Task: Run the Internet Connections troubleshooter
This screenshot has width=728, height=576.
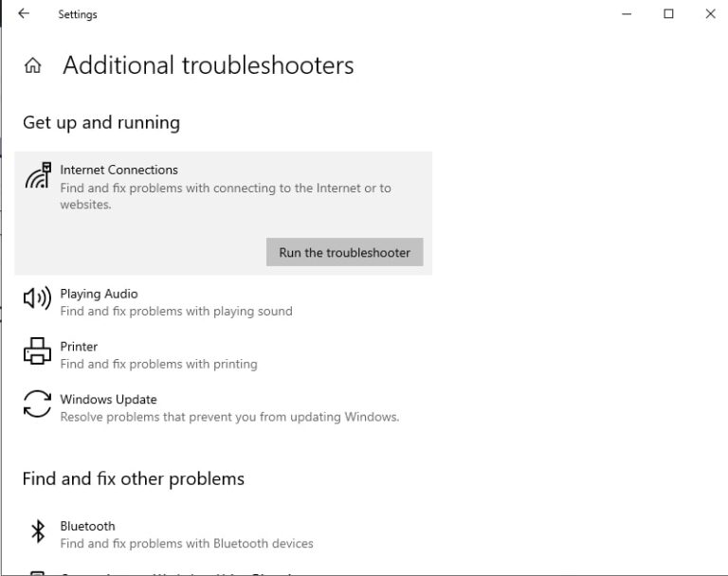Action: pos(344,252)
